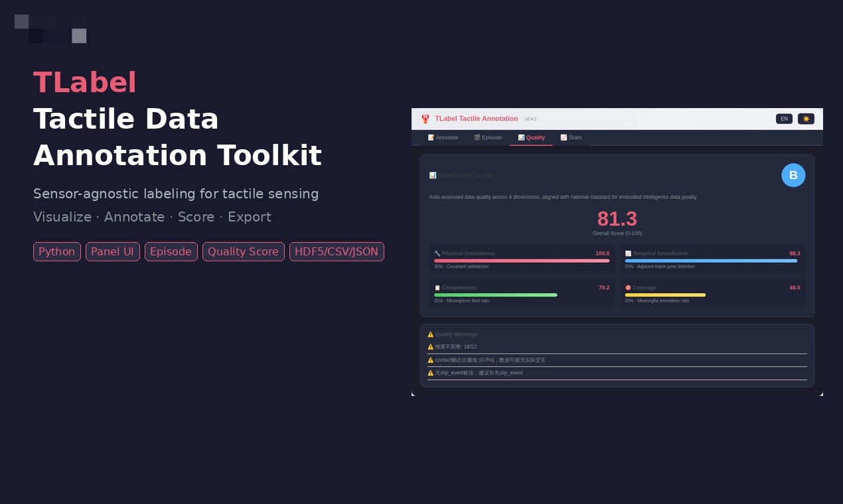Switch language with the EN button
The height and width of the screenshot is (504, 843).
(x=784, y=119)
